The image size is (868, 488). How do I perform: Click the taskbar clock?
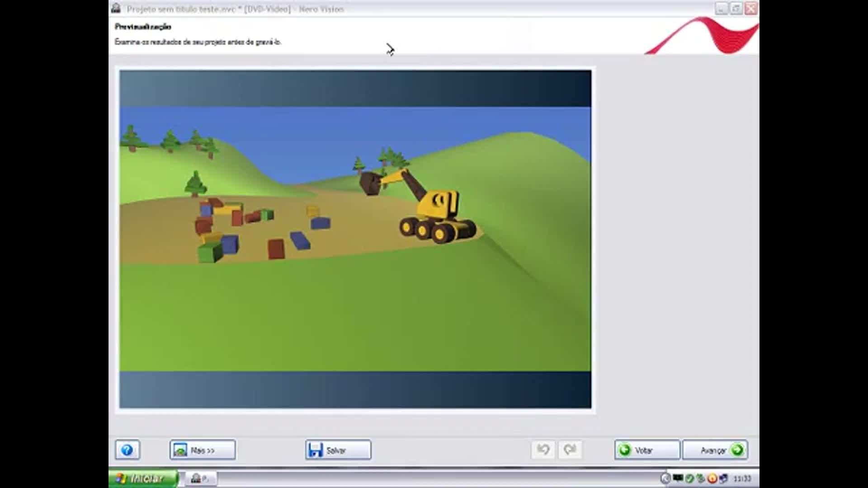click(x=742, y=479)
